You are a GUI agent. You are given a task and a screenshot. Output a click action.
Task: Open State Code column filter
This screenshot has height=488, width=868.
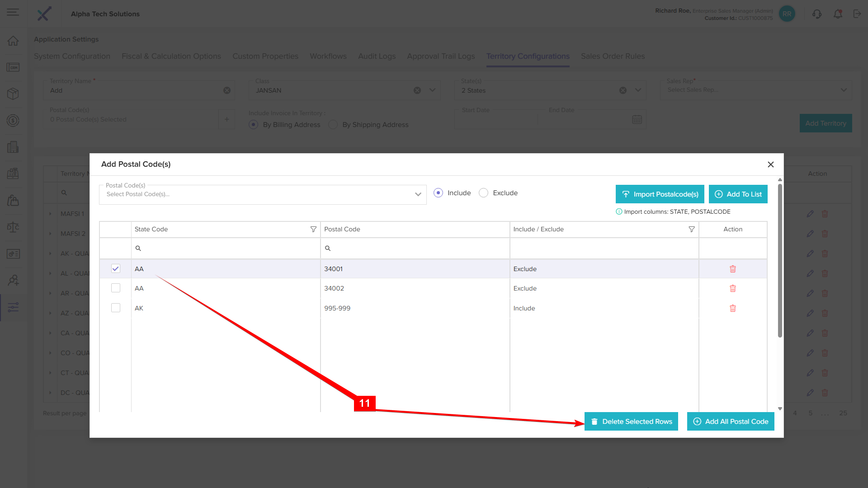pos(313,230)
